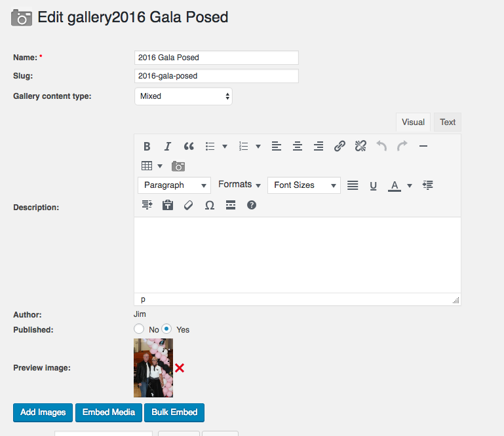Select the No published radio button

[x=138, y=329]
